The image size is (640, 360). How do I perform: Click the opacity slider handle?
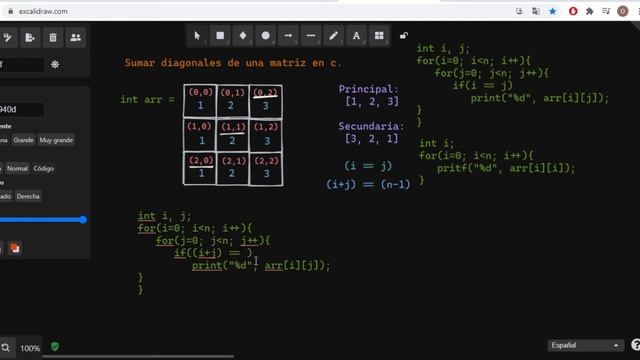coord(83,220)
